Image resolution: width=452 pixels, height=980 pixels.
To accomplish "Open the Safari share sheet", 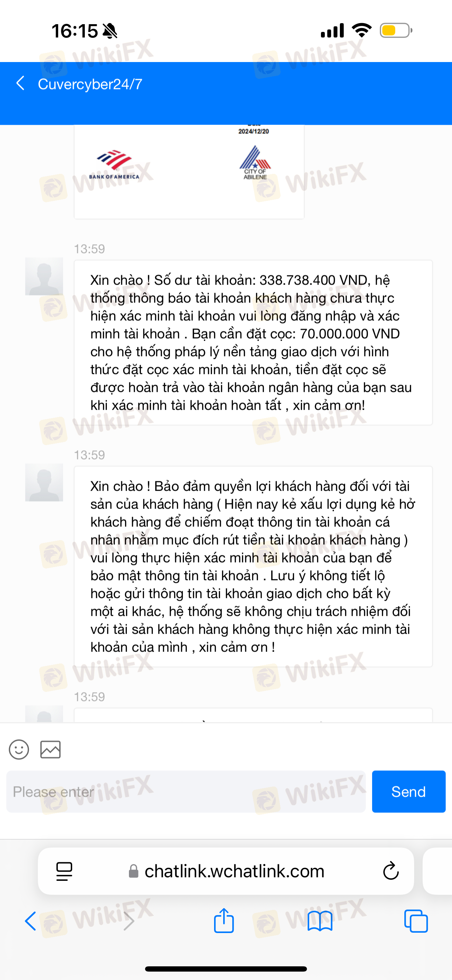I will tap(224, 921).
